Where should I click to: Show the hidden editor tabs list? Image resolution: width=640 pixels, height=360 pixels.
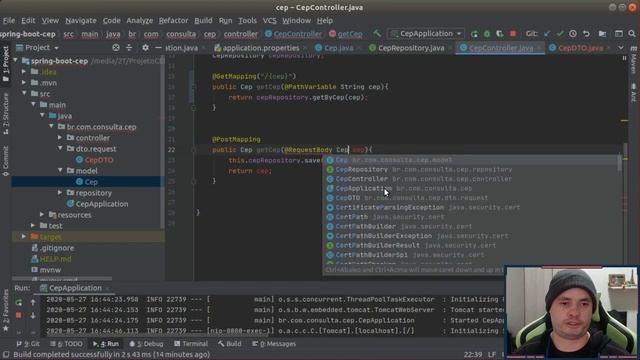pyautogui.click(x=621, y=48)
